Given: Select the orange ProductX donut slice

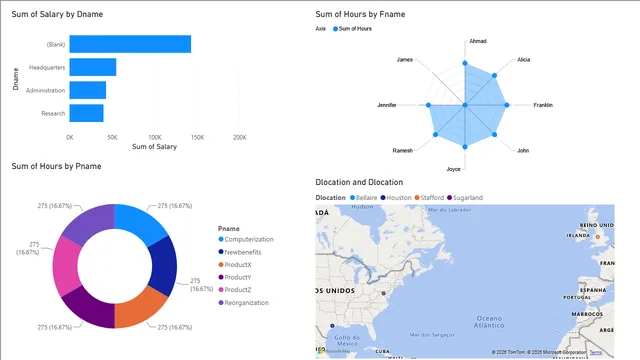Looking at the screenshot, I should point(140,308).
